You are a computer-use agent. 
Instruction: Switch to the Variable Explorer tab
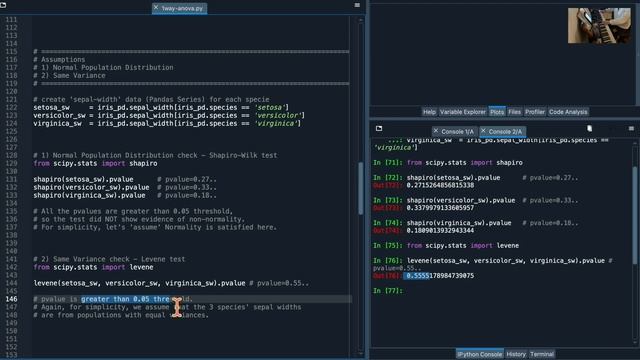(462, 112)
